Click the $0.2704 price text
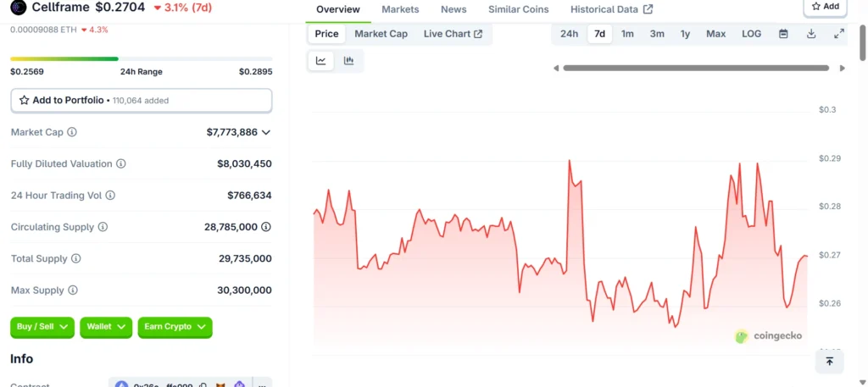Viewport: 868px width, 387px height. point(120,7)
